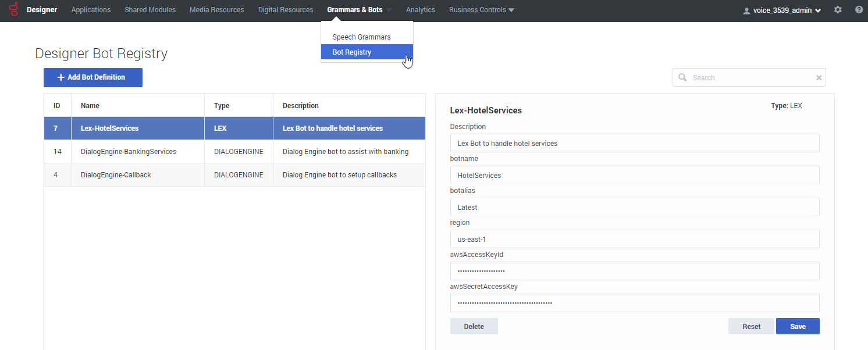Go to the Applications tab

(91, 10)
